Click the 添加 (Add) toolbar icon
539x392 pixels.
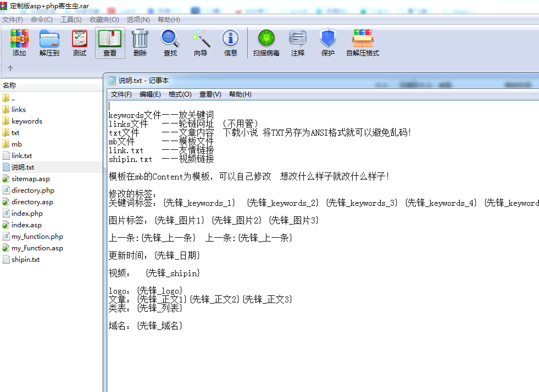point(19,43)
